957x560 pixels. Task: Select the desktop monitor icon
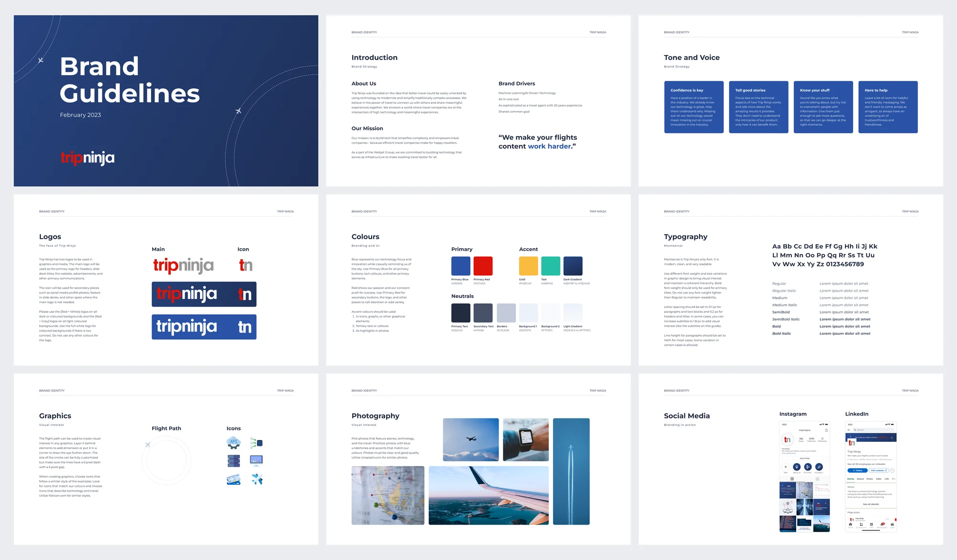pyautogui.click(x=256, y=461)
